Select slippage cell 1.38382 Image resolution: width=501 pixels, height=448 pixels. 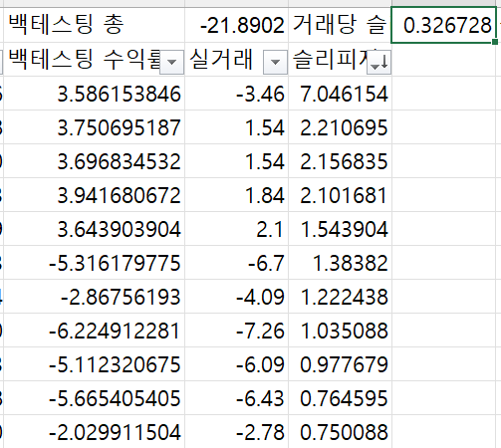coord(340,263)
